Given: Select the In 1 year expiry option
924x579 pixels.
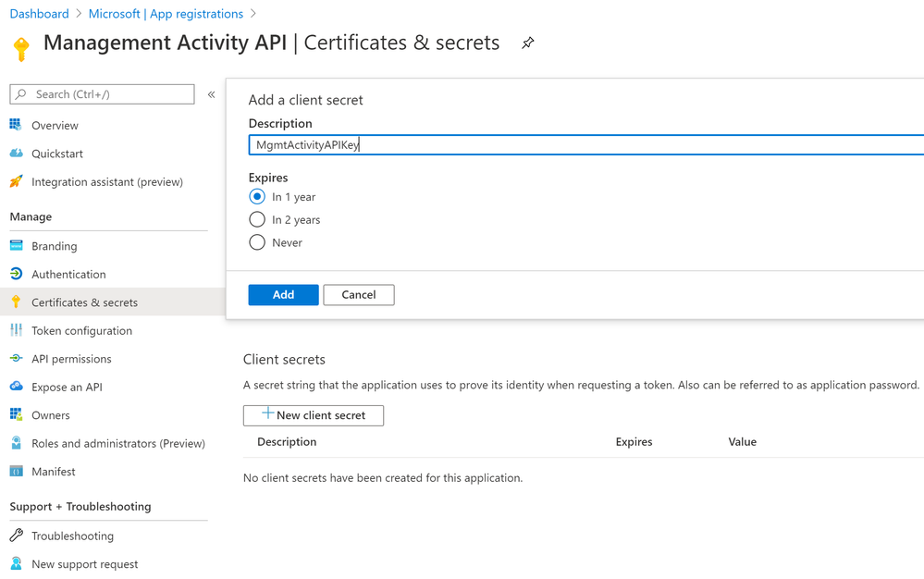Looking at the screenshot, I should coord(257,197).
